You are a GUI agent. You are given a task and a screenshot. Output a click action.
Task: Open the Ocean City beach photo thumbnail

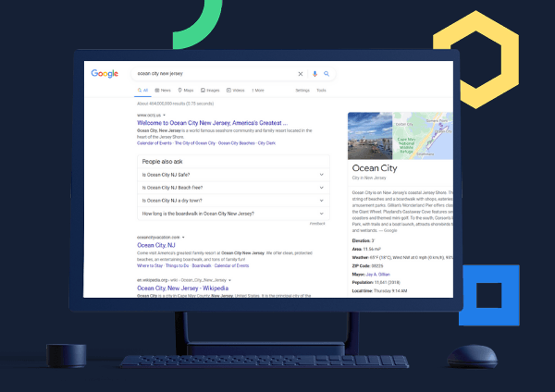[370, 136]
